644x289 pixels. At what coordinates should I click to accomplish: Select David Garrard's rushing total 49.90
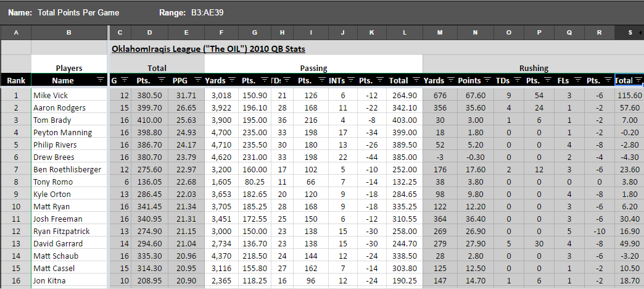pos(629,243)
